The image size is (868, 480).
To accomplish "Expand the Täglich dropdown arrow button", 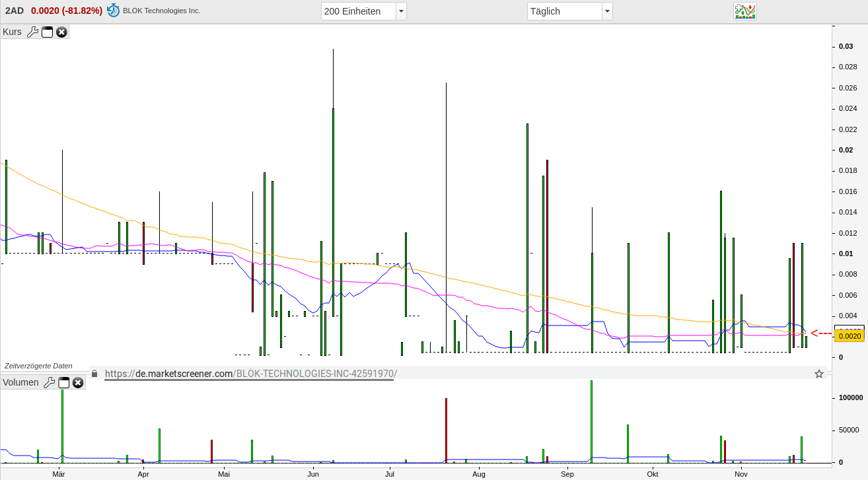I will [606, 11].
